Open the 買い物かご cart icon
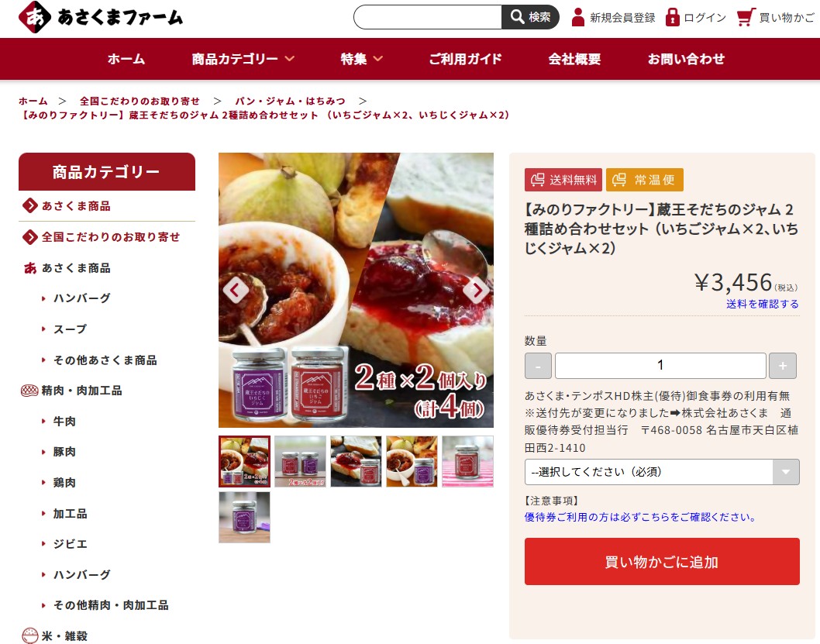The image size is (820, 644). 746,17
